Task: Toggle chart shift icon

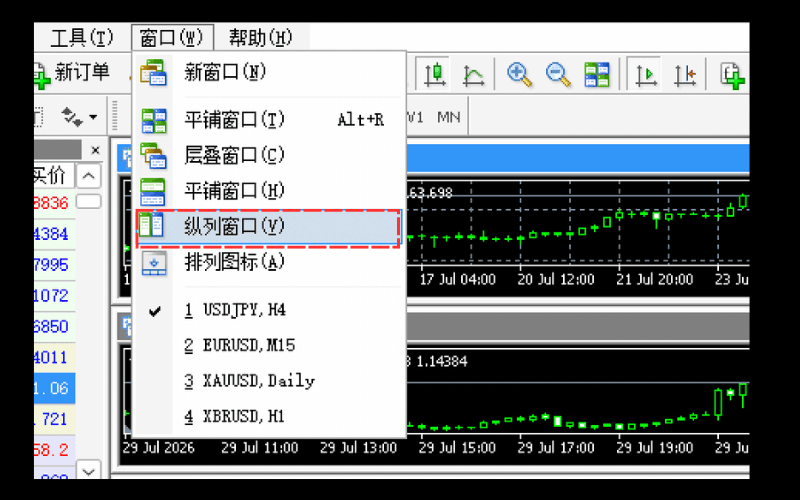Action: pyautogui.click(x=684, y=74)
